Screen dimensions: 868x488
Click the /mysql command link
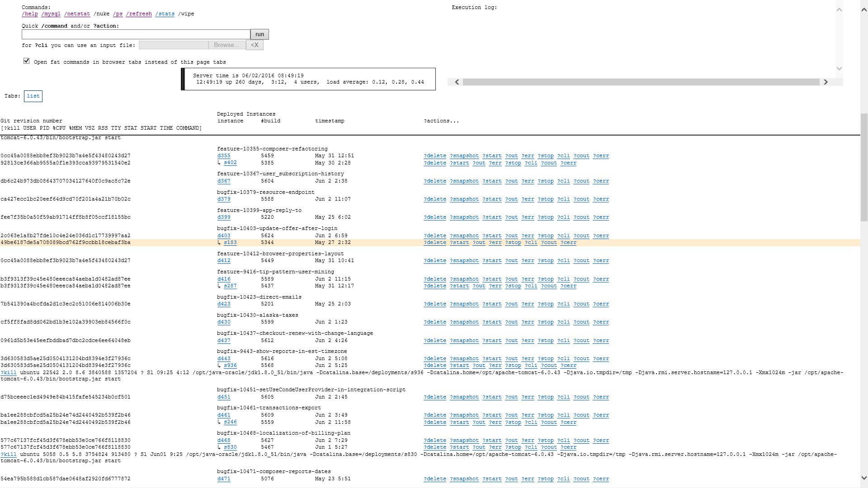[x=51, y=14]
